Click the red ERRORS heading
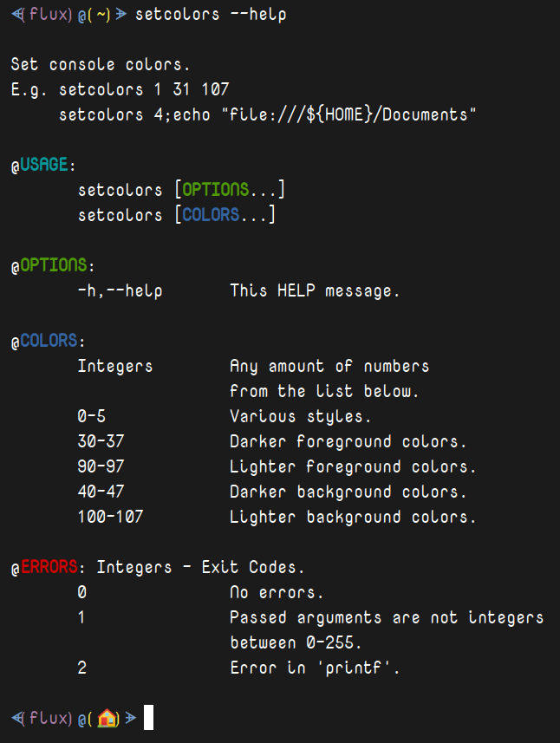This screenshot has width=560, height=743. pyautogui.click(x=49, y=567)
